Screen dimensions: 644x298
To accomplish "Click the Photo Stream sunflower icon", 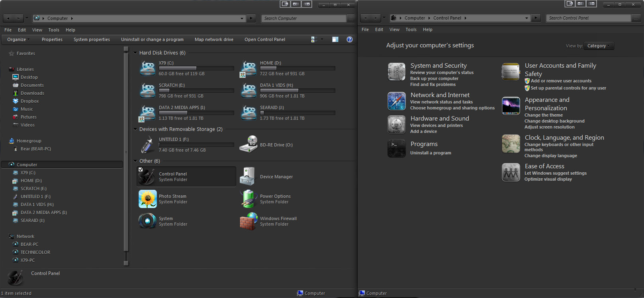I will pyautogui.click(x=147, y=199).
